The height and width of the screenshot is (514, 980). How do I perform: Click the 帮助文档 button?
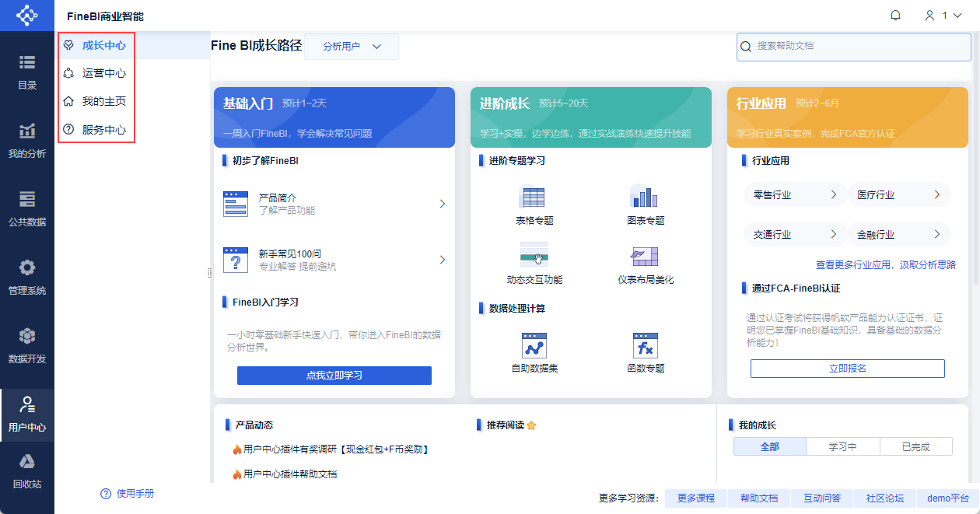758,498
